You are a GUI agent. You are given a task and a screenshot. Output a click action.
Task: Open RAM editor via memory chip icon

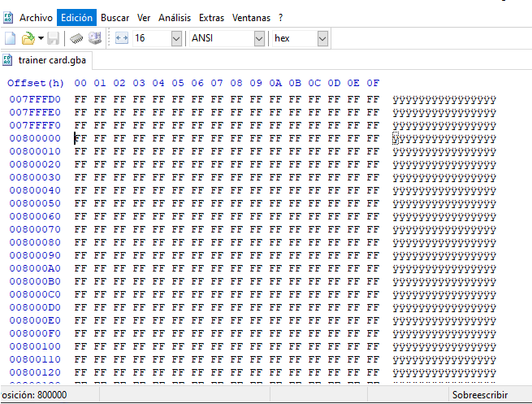pos(76,38)
